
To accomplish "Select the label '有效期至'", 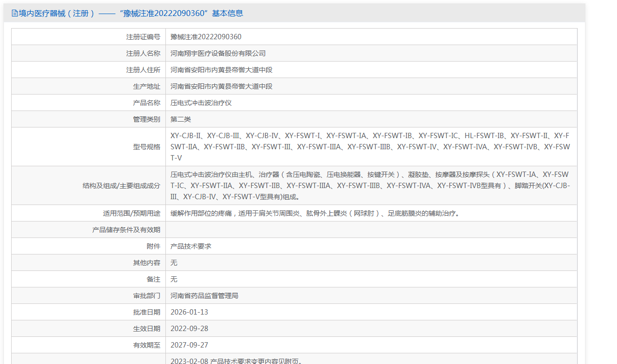I will pyautogui.click(x=146, y=345).
